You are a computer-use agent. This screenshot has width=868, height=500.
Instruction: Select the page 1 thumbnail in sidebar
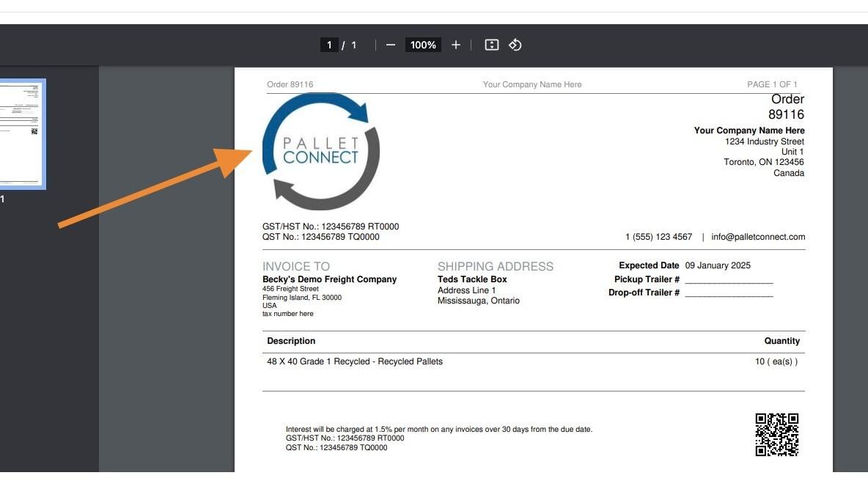22,134
